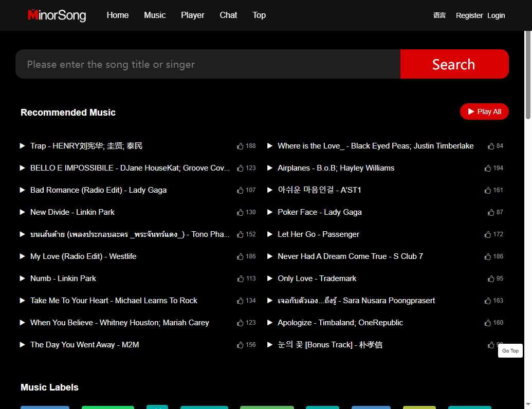Like the song New Divide by Linkin Park
Image resolution: width=532 pixels, height=409 pixels.
pyautogui.click(x=240, y=212)
